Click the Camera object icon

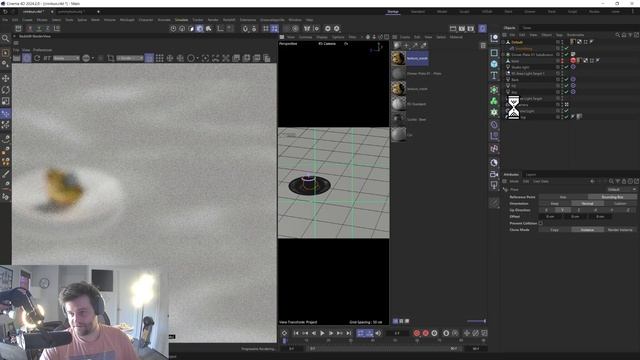[494, 174]
